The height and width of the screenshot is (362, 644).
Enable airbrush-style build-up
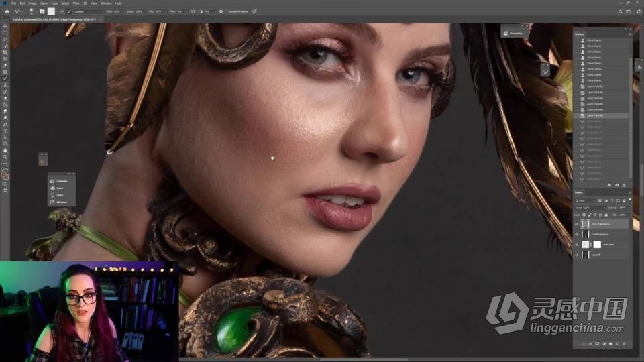pos(193,11)
